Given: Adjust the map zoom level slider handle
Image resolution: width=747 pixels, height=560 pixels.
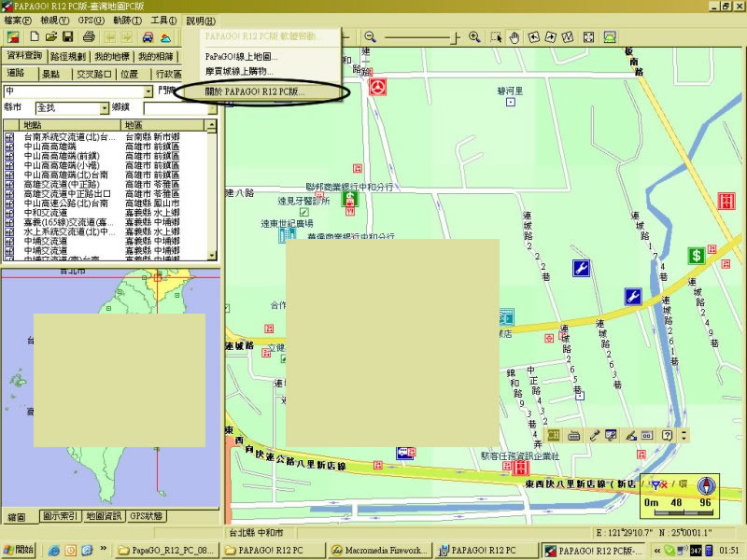Looking at the screenshot, I should (x=457, y=37).
